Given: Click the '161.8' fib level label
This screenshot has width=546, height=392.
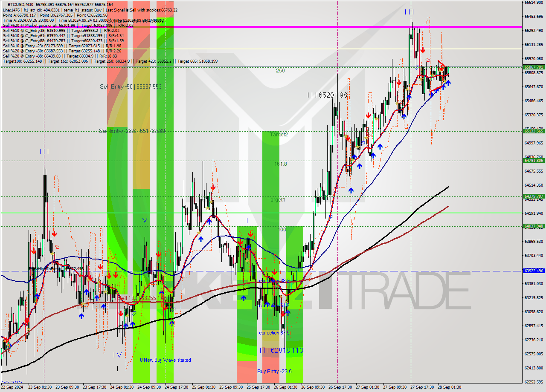Looking at the screenshot, I should coord(280,164).
